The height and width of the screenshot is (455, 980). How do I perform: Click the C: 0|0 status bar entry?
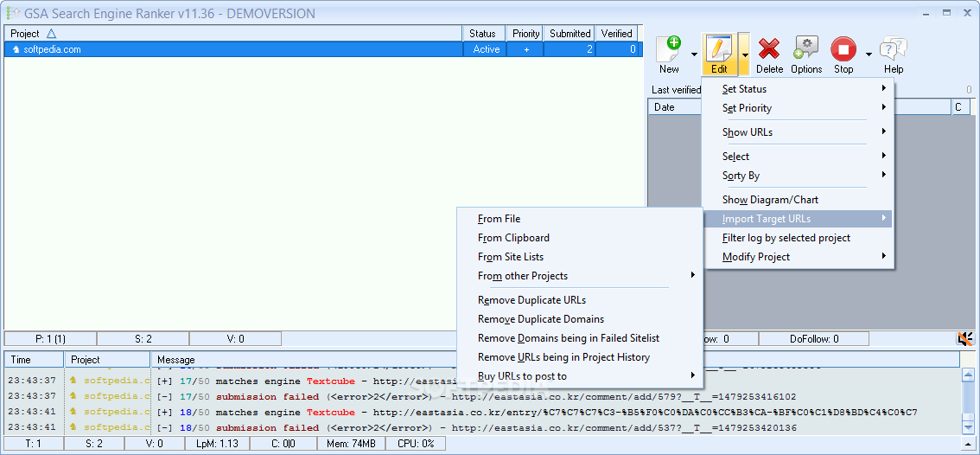(x=283, y=444)
